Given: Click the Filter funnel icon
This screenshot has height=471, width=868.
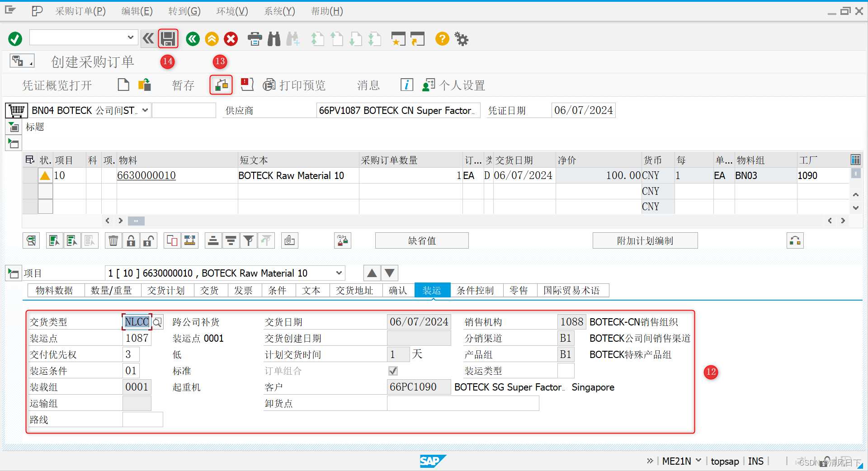Looking at the screenshot, I should click(x=249, y=240).
